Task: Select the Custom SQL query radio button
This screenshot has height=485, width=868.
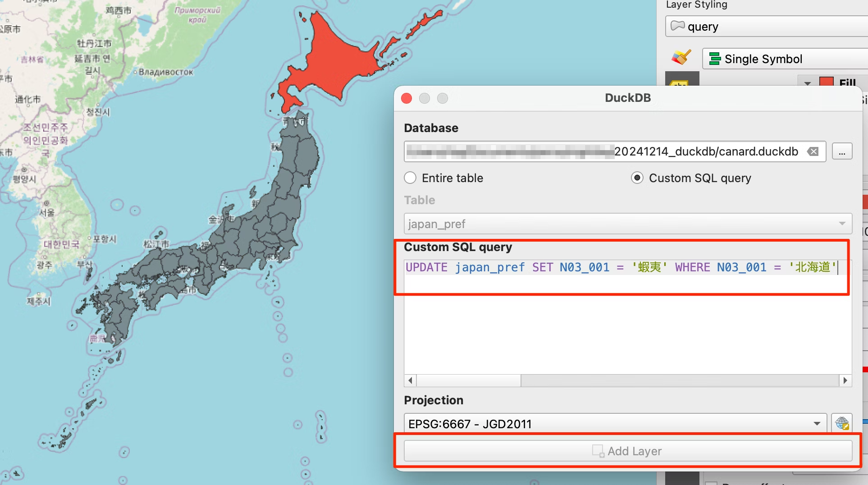Action: (637, 178)
